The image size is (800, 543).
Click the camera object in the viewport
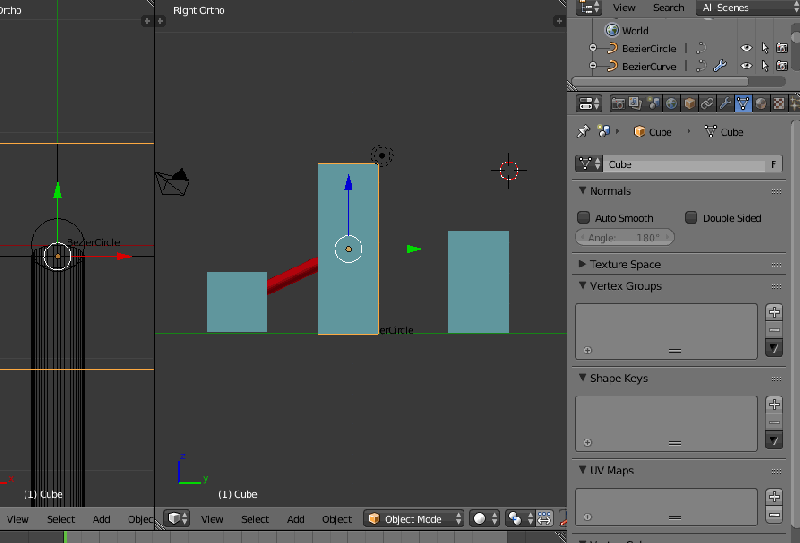[x=172, y=182]
